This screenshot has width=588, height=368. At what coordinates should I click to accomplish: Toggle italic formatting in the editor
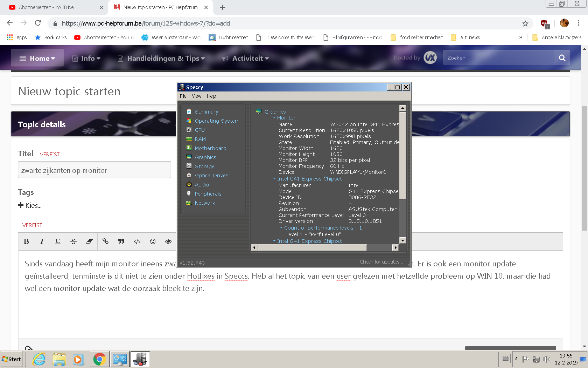[42, 241]
